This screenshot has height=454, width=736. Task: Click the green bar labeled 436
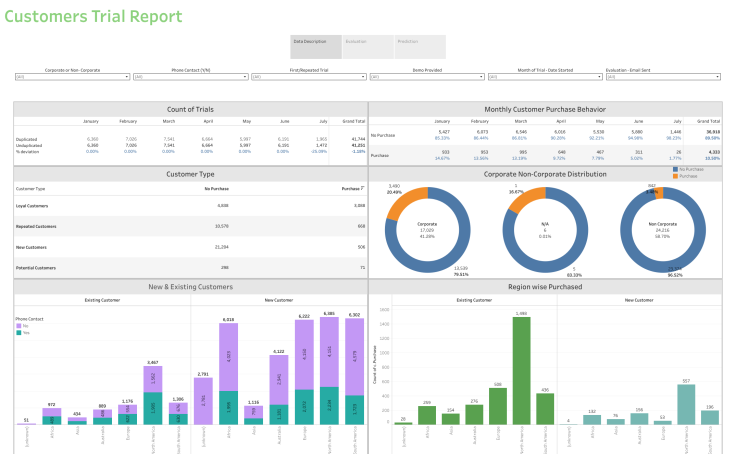(x=545, y=409)
